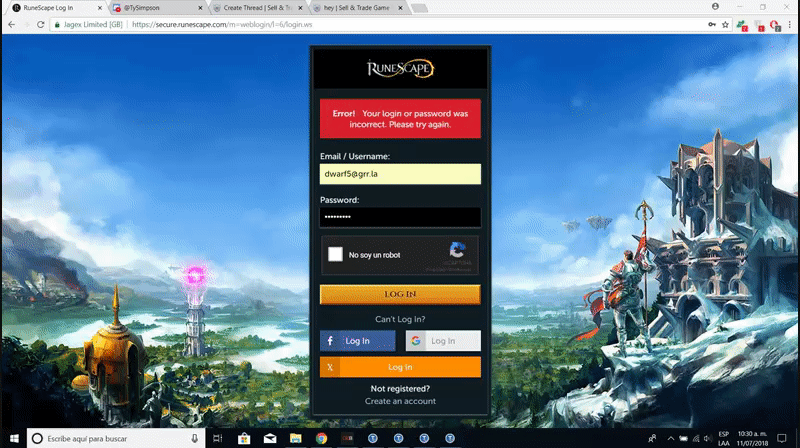The image size is (800, 448).
Task: Open the Action Center notification icon
Action: tap(782, 438)
